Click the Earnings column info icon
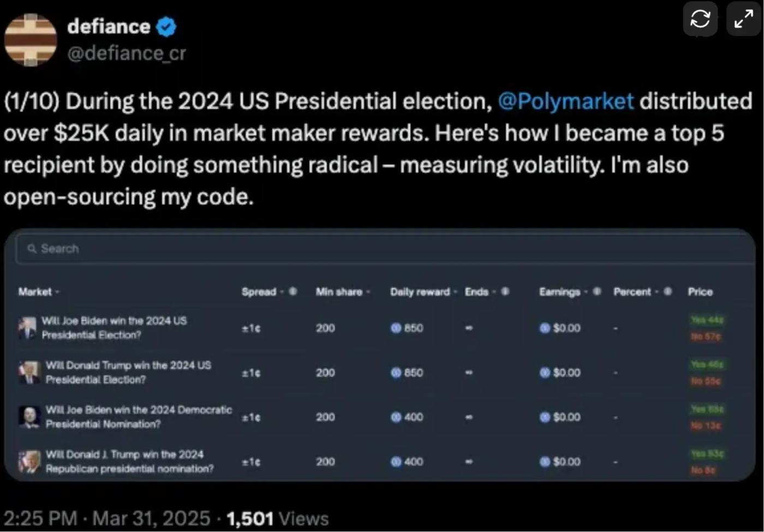The height and width of the screenshot is (532, 764). 598,291
